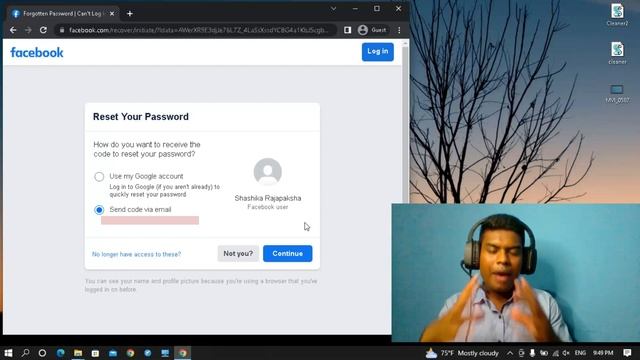Expand hidden system tray icons
The height and width of the screenshot is (360, 640).
tap(510, 353)
